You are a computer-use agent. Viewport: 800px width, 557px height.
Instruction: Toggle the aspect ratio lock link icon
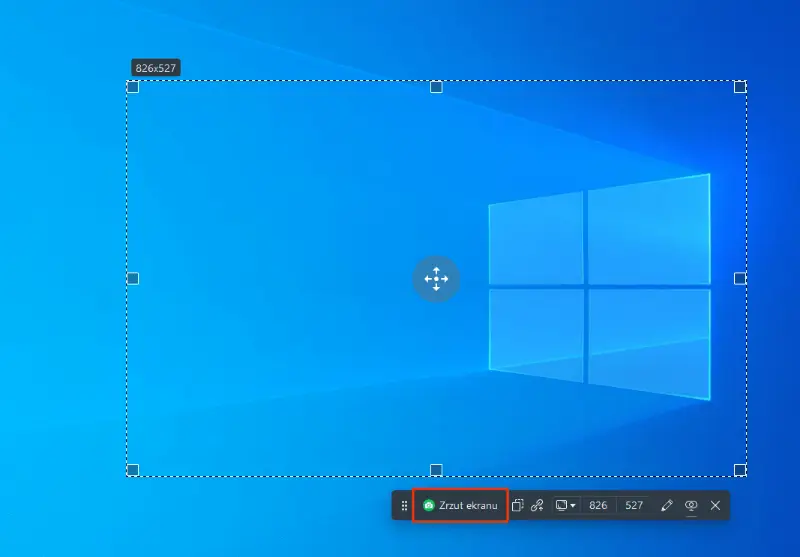[537, 506]
